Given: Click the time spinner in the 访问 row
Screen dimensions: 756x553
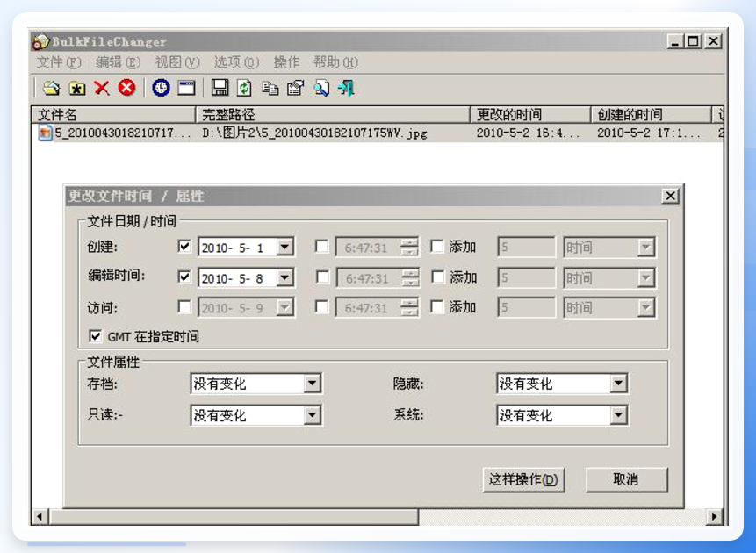Looking at the screenshot, I should pos(409,307).
